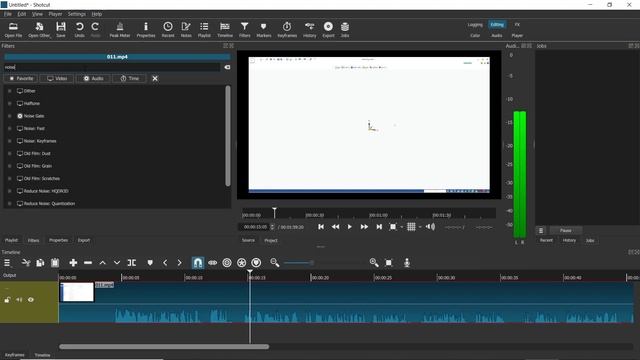Screen dimensions: 640x360
Task: Open the File menu
Action: click(x=8, y=14)
